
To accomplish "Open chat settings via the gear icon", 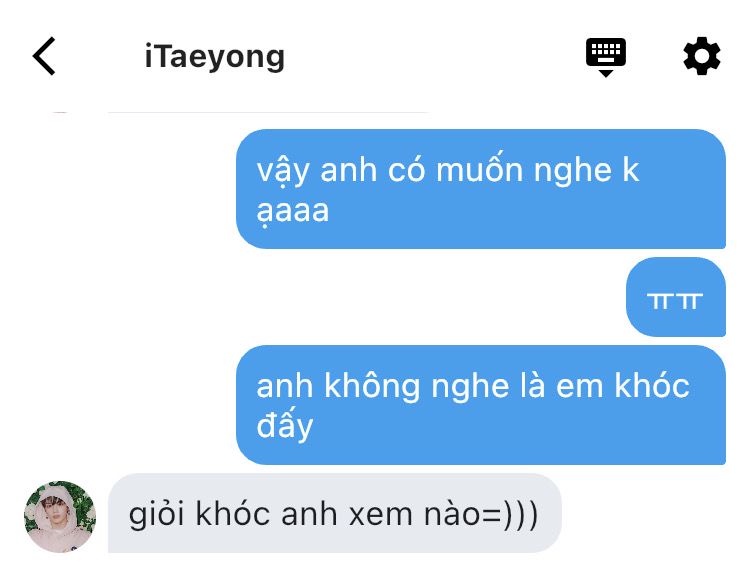I will click(701, 56).
